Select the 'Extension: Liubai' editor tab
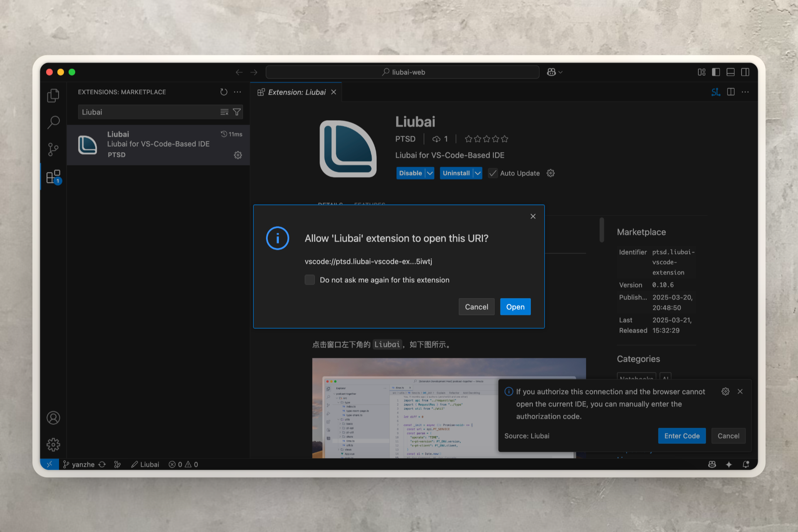Image resolution: width=798 pixels, height=532 pixels. click(x=296, y=92)
